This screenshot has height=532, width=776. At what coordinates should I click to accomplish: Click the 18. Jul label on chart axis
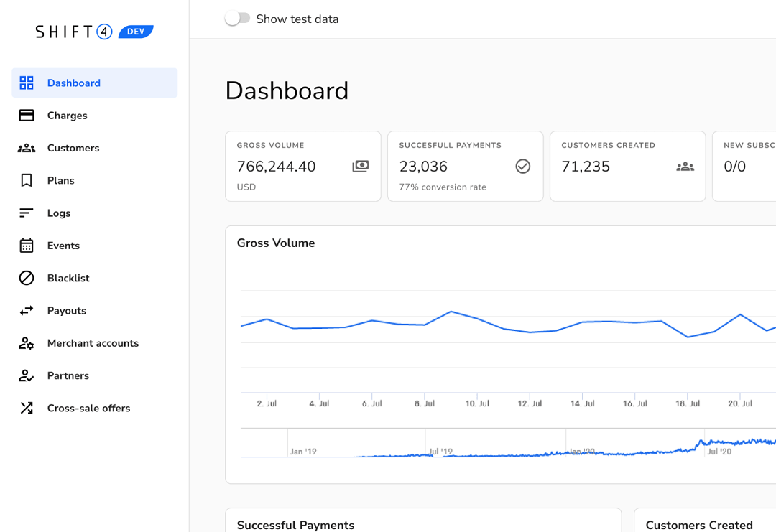(688, 403)
